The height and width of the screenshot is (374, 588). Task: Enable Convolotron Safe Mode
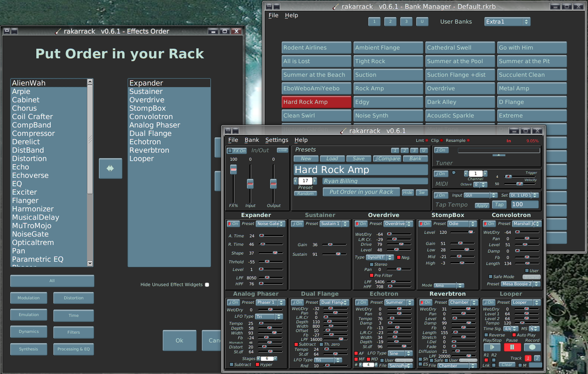(x=490, y=277)
